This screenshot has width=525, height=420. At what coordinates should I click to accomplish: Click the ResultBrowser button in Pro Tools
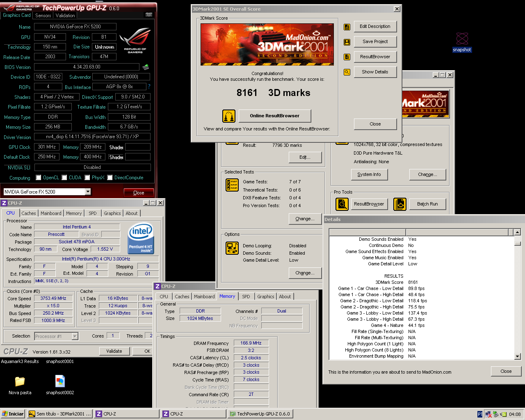pos(369,204)
